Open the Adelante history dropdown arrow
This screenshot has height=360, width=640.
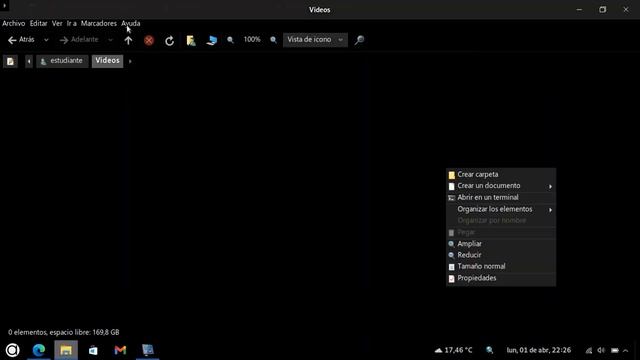[x=110, y=40]
